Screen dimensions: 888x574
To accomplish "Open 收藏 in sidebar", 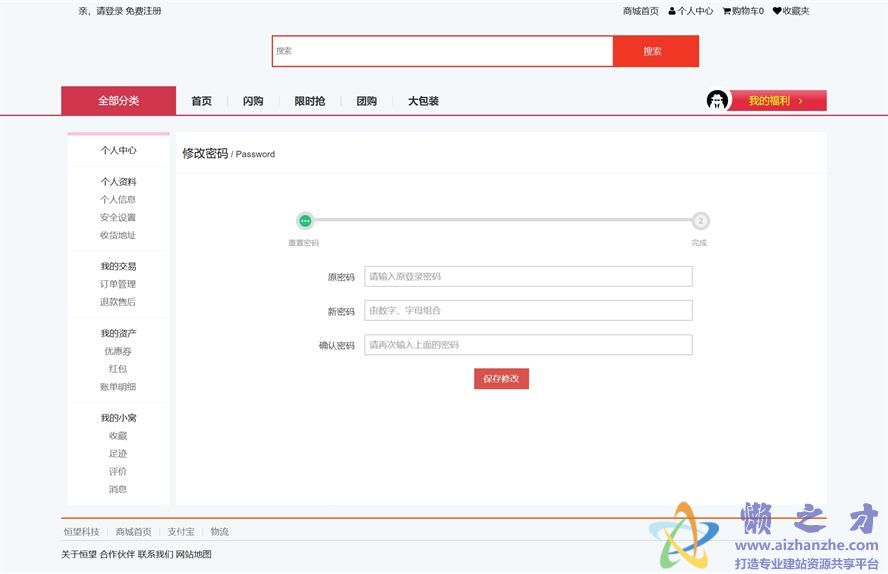I will (118, 436).
